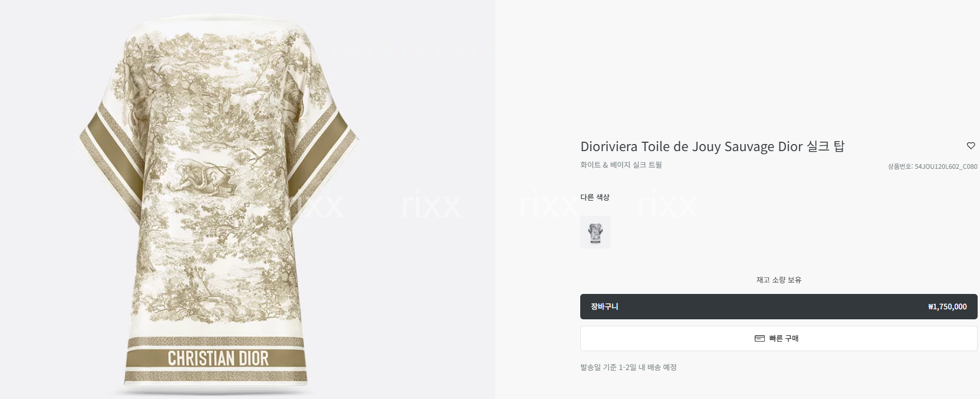Click the tiger motif on the dress print
The width and height of the screenshot is (980, 399).
(x=200, y=177)
